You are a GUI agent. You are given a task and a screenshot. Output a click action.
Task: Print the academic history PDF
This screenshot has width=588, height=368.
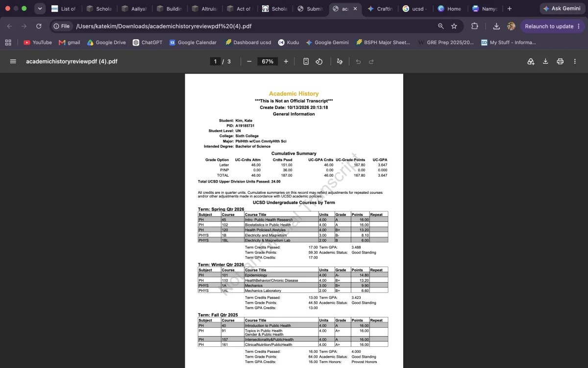[560, 61]
